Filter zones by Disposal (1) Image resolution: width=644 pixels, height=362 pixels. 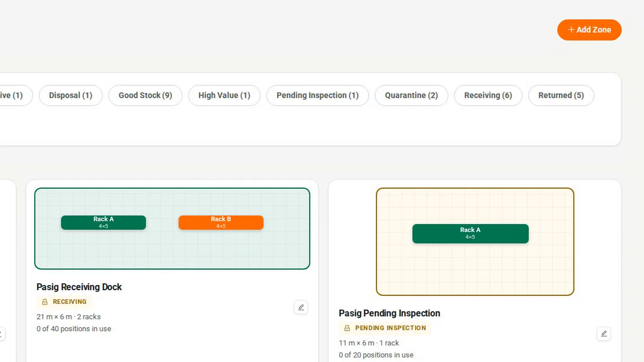(x=70, y=96)
